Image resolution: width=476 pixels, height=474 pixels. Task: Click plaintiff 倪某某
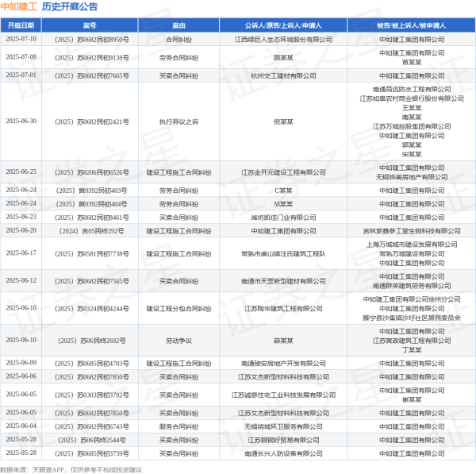tap(283, 121)
